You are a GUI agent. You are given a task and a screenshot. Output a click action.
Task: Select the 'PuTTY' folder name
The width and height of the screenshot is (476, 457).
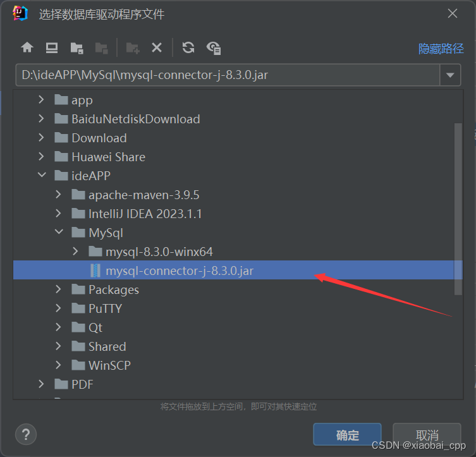tap(105, 308)
